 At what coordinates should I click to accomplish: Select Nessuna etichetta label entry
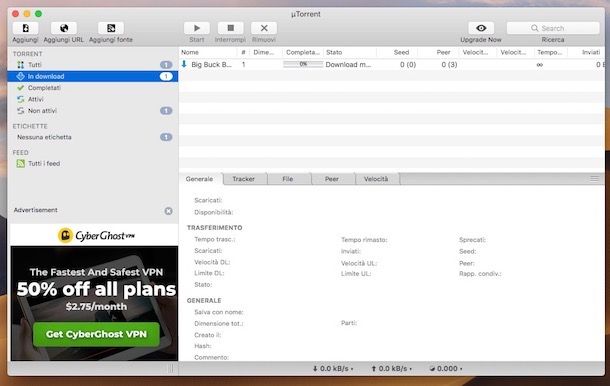[93, 137]
